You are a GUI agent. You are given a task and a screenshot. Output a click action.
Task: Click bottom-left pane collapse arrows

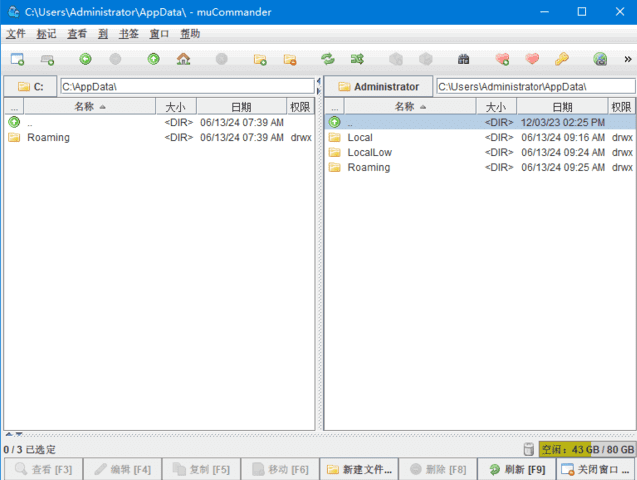tap(13, 435)
